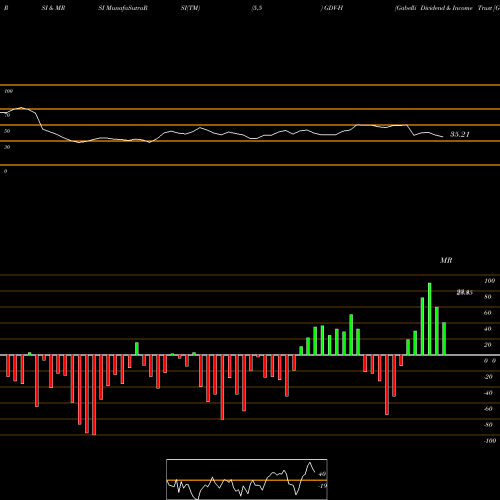Click the last green bar in the histogram

click(x=444, y=339)
